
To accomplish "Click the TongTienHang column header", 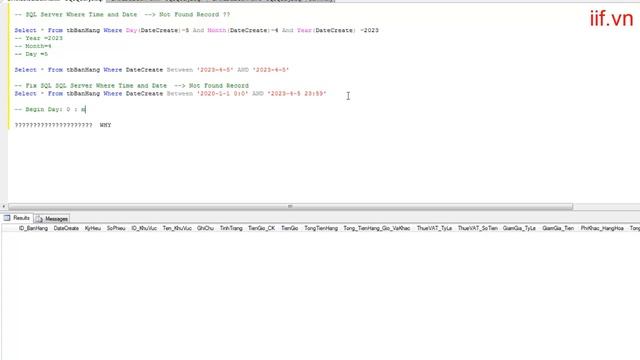I will (321, 228).
